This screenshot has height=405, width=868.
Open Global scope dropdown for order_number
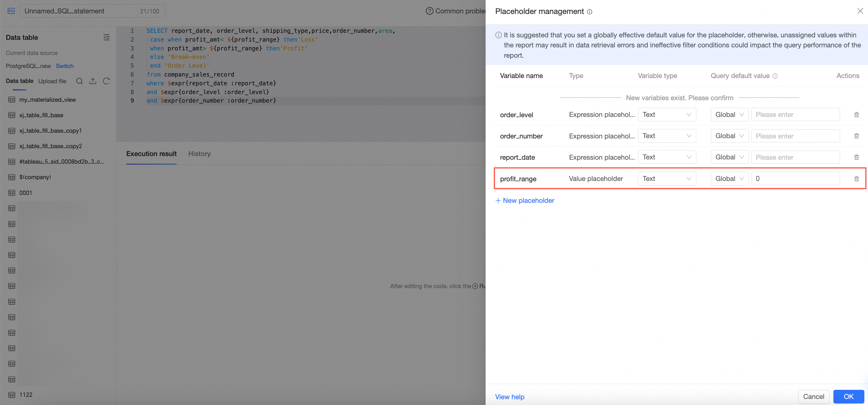(x=729, y=136)
